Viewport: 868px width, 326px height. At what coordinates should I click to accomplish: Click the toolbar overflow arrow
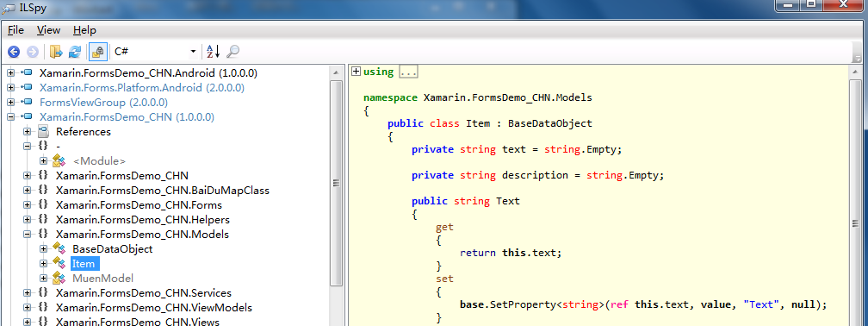[857, 59]
